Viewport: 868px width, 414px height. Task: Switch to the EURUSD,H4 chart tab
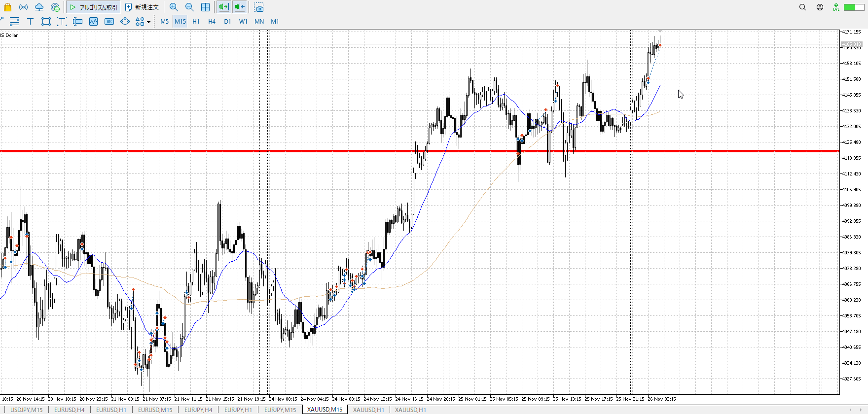click(x=69, y=410)
